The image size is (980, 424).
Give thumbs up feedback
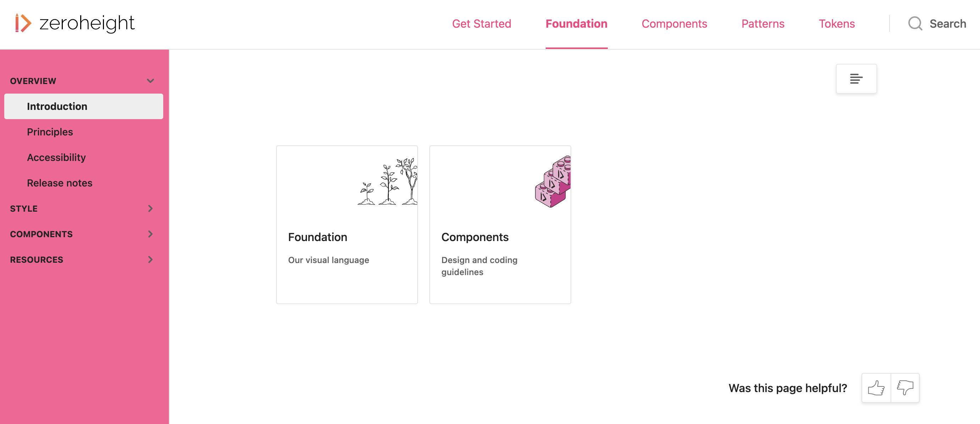876,388
